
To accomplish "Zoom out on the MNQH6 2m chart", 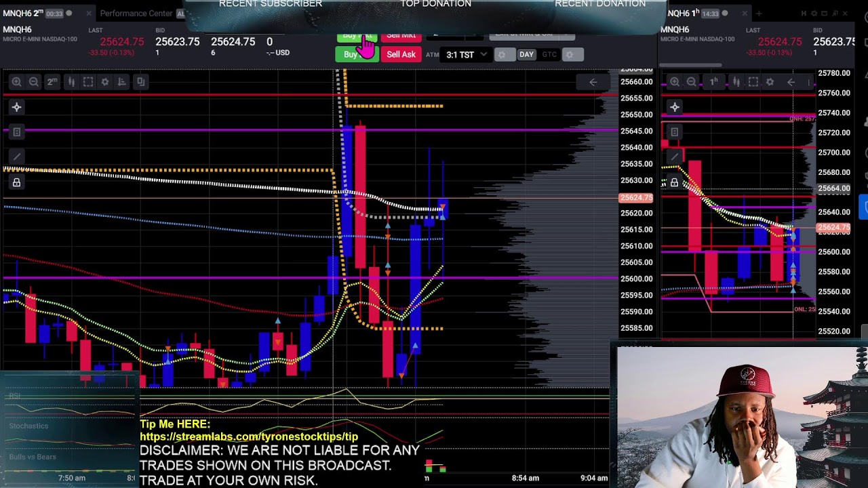I will click(34, 81).
